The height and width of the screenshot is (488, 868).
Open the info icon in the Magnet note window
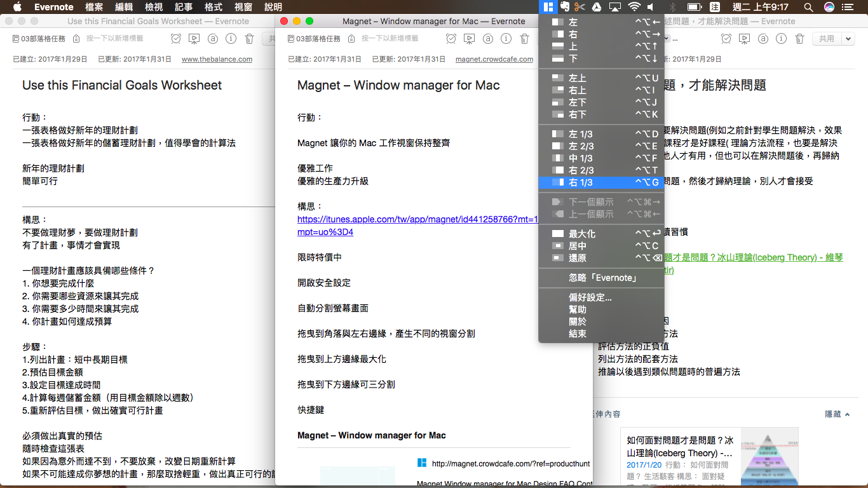506,39
